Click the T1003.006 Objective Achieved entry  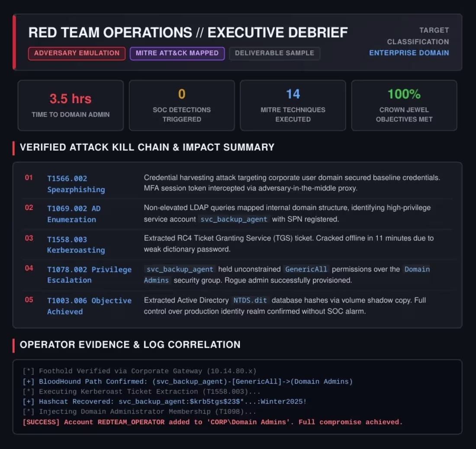(x=89, y=306)
